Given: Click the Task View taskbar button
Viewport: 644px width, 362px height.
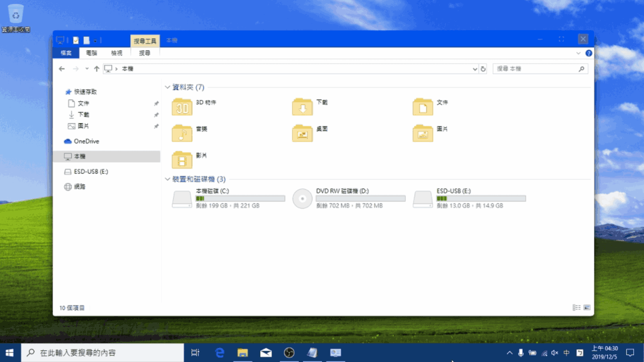Looking at the screenshot, I should (x=196, y=353).
